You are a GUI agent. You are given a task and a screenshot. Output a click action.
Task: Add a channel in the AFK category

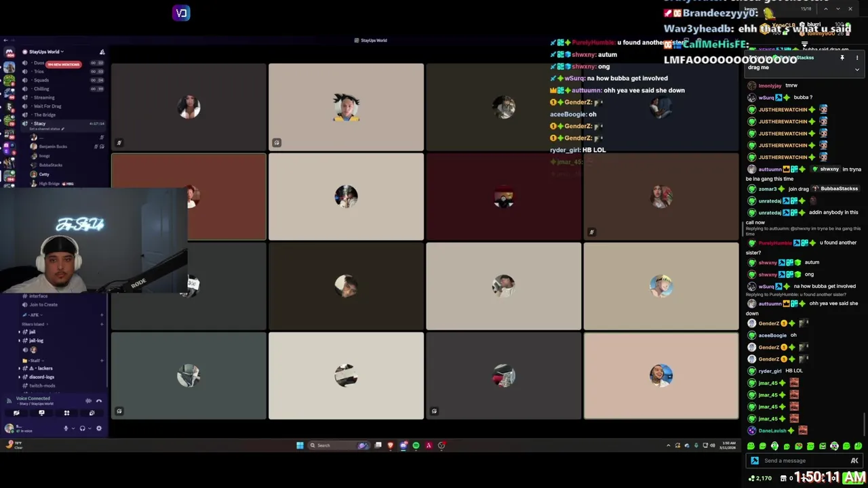102,315
